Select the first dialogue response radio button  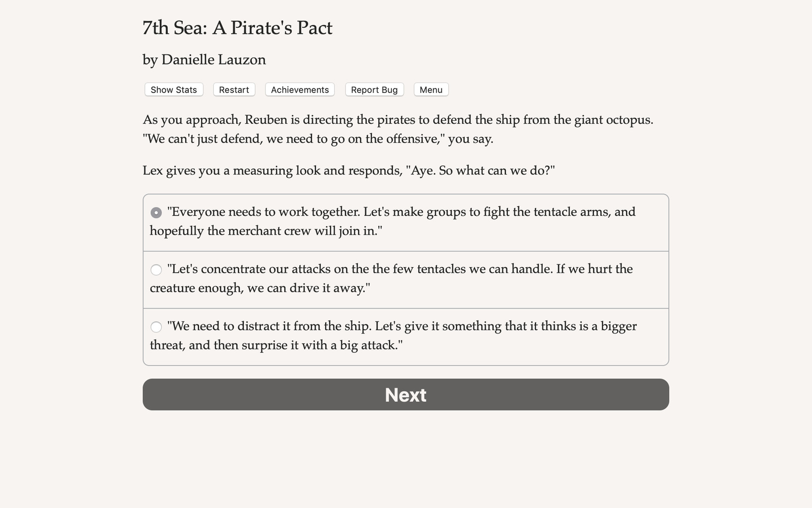tap(156, 213)
